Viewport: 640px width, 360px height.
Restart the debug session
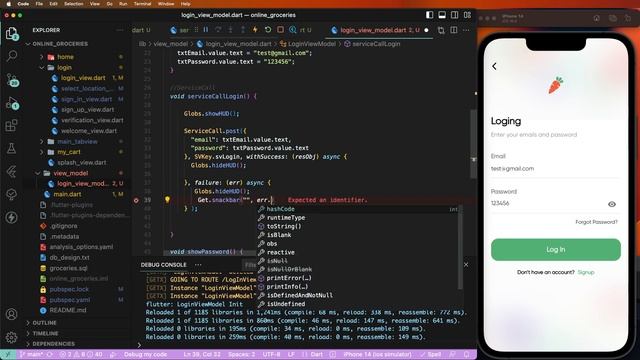click(x=268, y=30)
